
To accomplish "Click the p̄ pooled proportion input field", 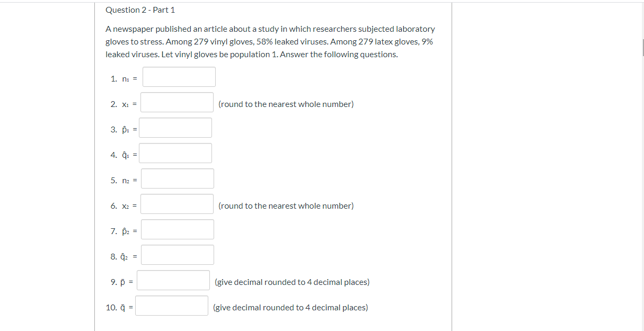I will pyautogui.click(x=173, y=280).
